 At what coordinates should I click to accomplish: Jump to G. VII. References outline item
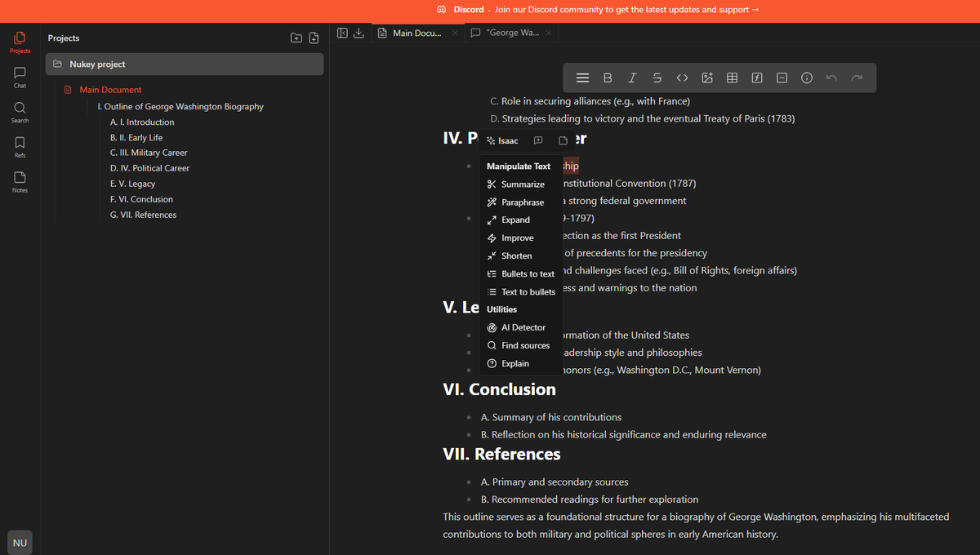coord(143,215)
